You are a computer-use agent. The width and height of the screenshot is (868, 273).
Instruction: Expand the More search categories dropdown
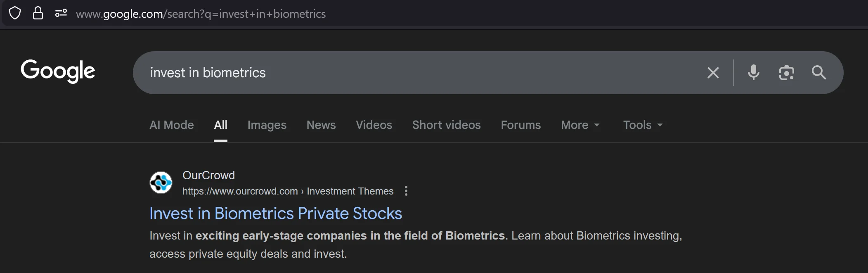click(x=580, y=125)
